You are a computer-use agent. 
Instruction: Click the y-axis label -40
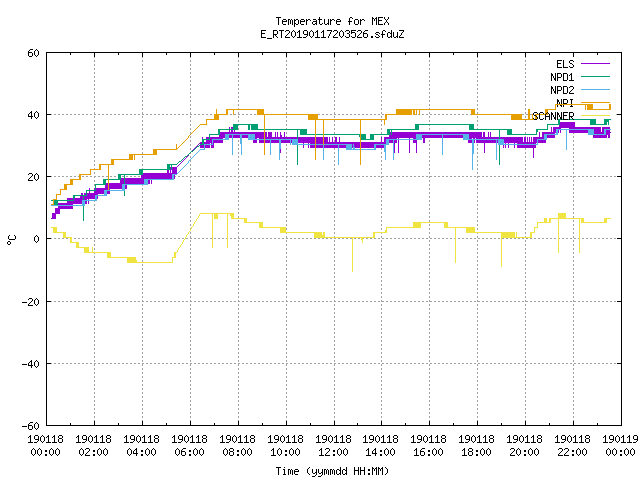click(31, 364)
